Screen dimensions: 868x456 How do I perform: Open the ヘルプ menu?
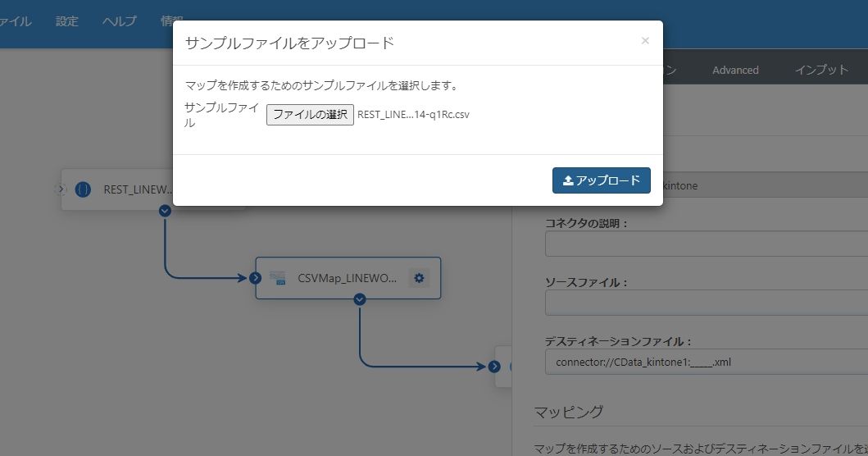click(x=119, y=21)
